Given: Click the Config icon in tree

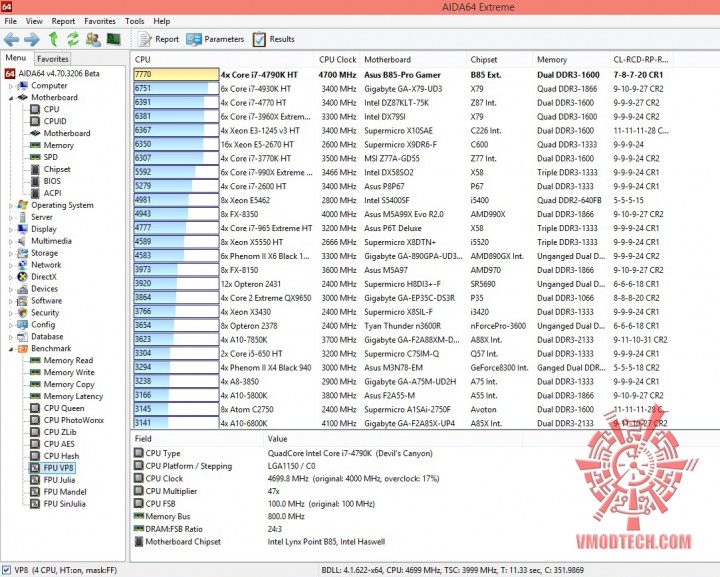Looking at the screenshot, I should 22,325.
